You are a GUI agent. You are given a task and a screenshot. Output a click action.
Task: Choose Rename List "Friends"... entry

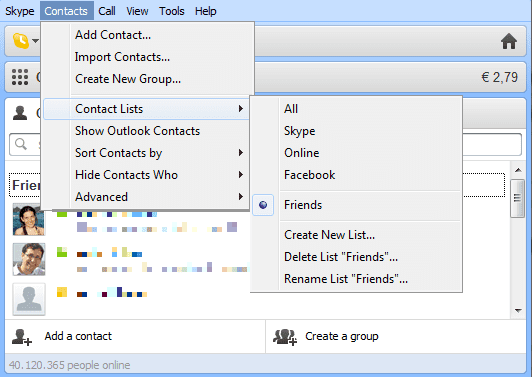[356, 279]
